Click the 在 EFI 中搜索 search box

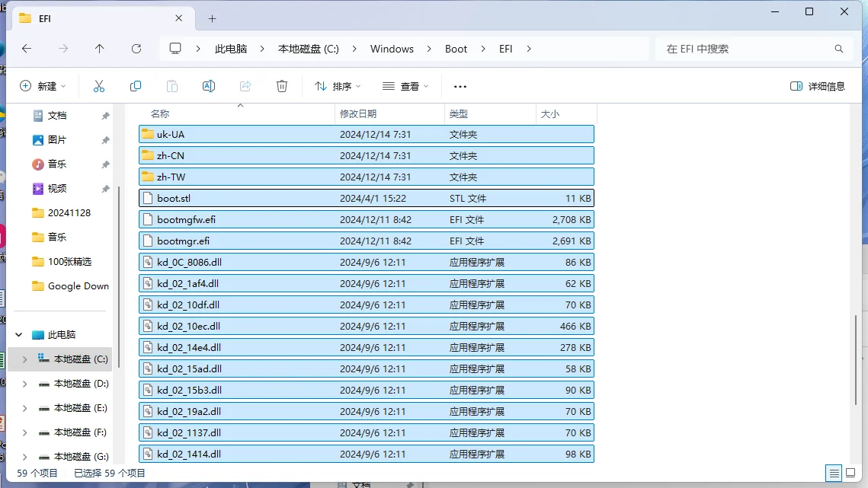click(x=747, y=49)
